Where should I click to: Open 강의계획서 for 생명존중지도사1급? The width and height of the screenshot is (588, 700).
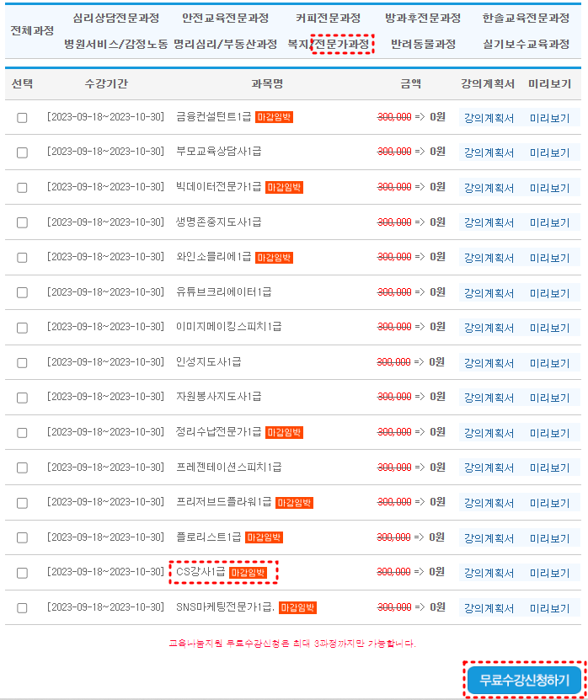click(x=489, y=222)
